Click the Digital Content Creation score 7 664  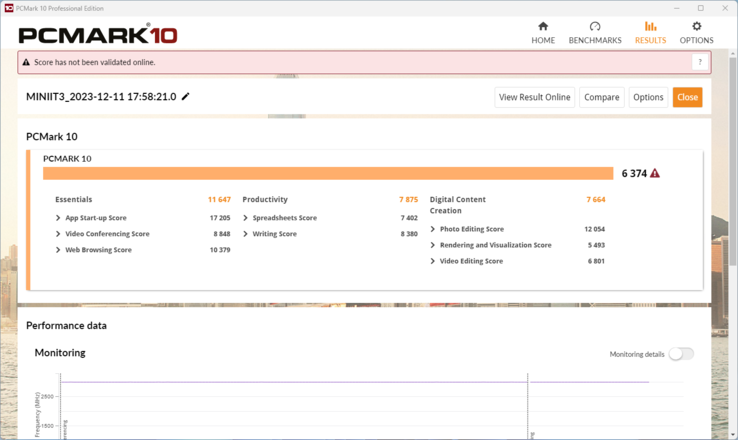tap(596, 200)
